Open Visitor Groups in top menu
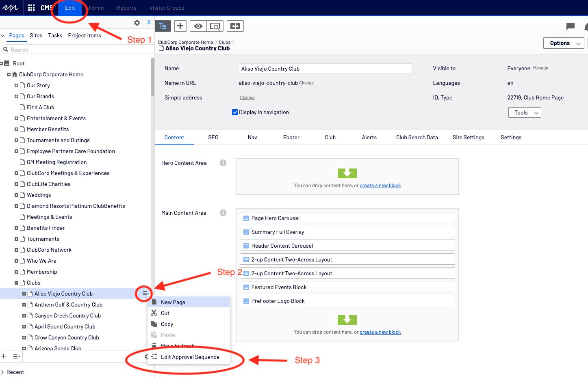The width and height of the screenshot is (588, 378). [x=167, y=8]
